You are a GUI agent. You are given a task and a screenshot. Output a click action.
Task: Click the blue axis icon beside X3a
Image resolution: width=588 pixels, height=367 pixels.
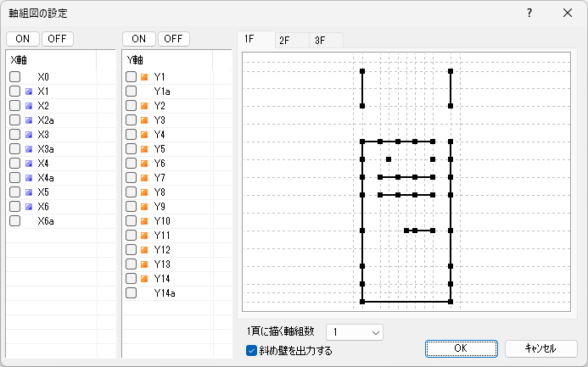click(x=29, y=149)
